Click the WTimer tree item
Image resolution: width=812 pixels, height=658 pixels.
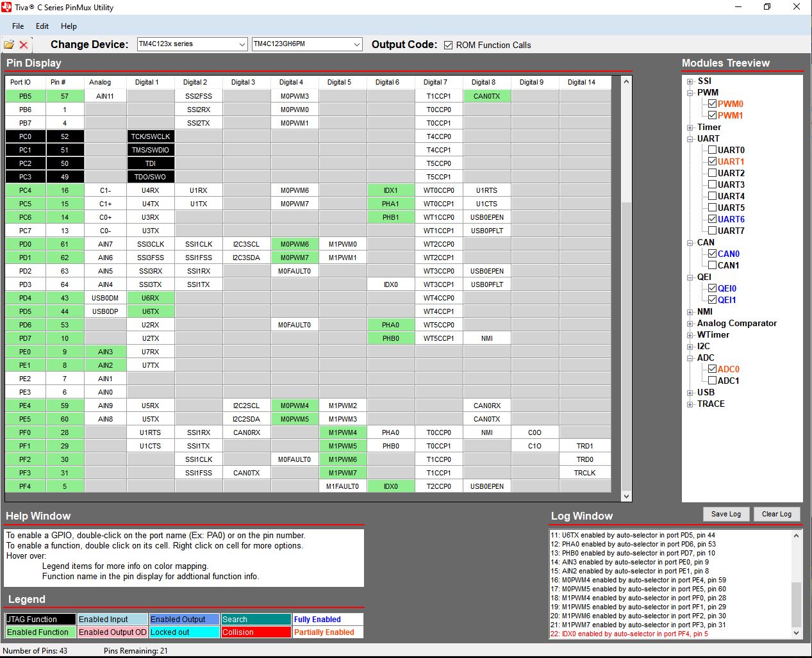click(713, 335)
